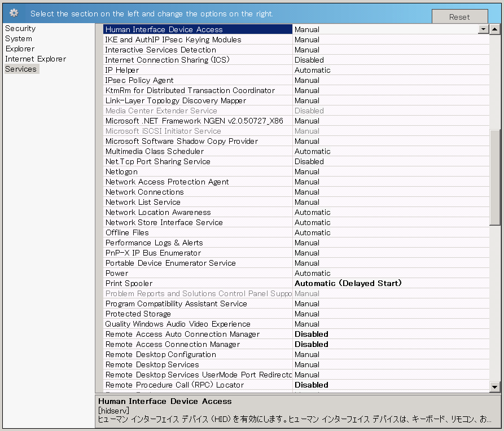The height and width of the screenshot is (431, 504).
Task: Select the IP Helper service row
Action: 169,70
